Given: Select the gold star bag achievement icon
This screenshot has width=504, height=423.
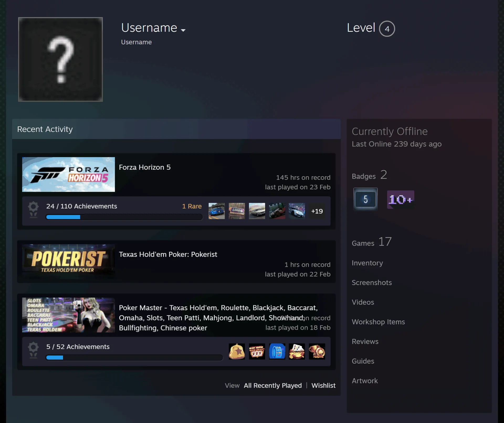Looking at the screenshot, I should coord(237,351).
